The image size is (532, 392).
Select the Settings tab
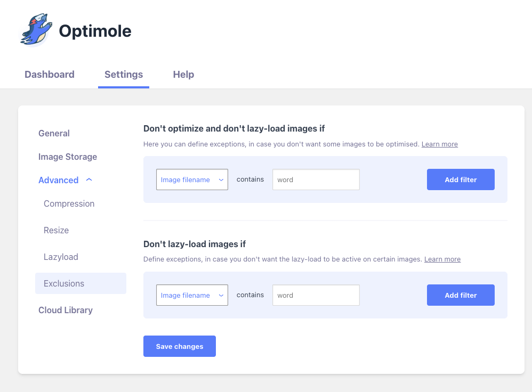tap(124, 75)
